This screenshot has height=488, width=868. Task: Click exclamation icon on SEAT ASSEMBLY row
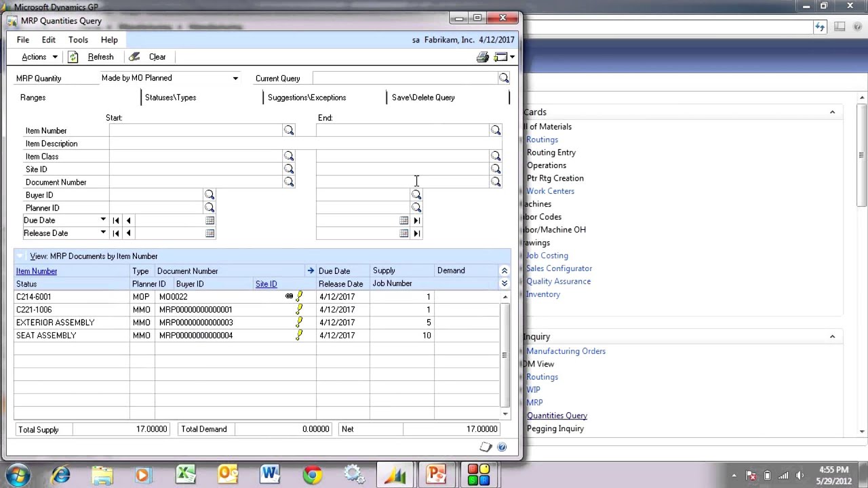(x=299, y=335)
